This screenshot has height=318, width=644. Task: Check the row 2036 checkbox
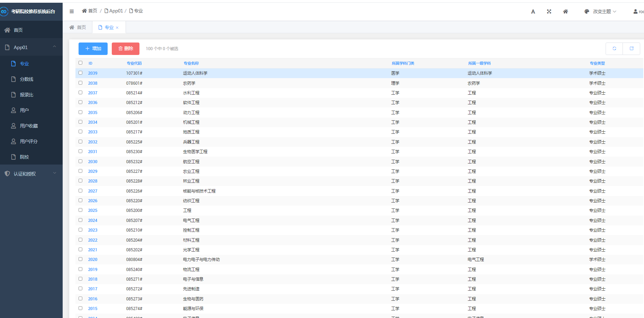[x=80, y=102]
